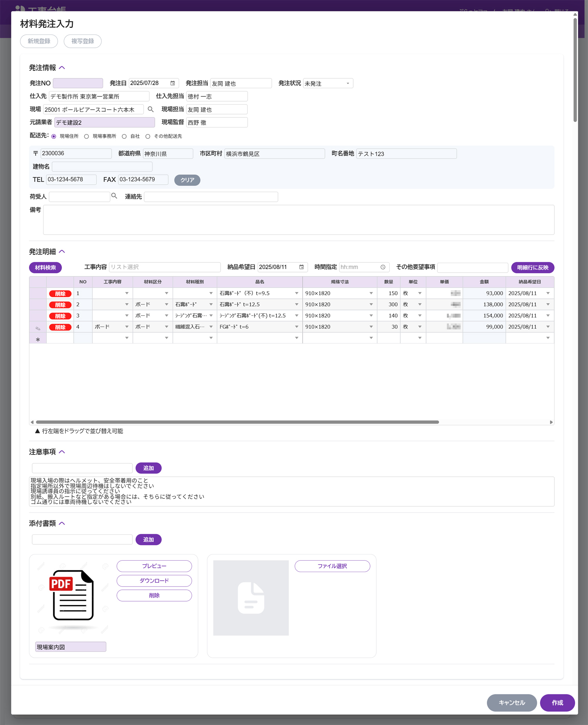Click the search icon next to 現場 field

[x=151, y=109]
